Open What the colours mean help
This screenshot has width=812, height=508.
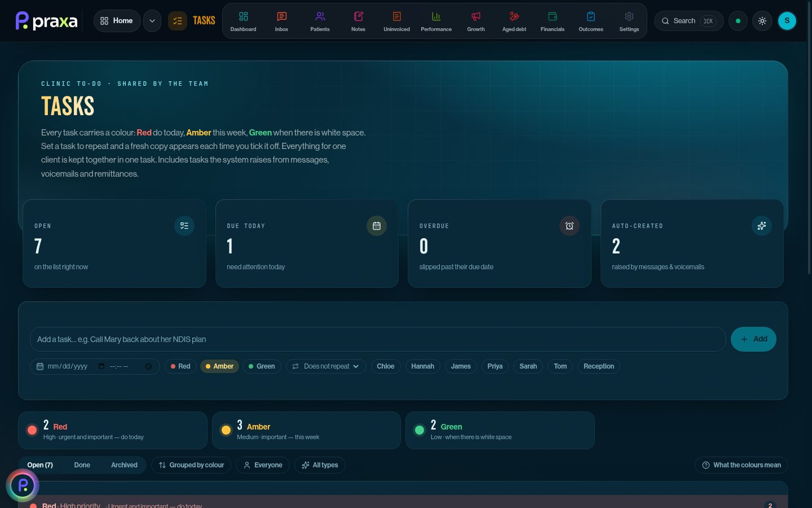pyautogui.click(x=742, y=465)
